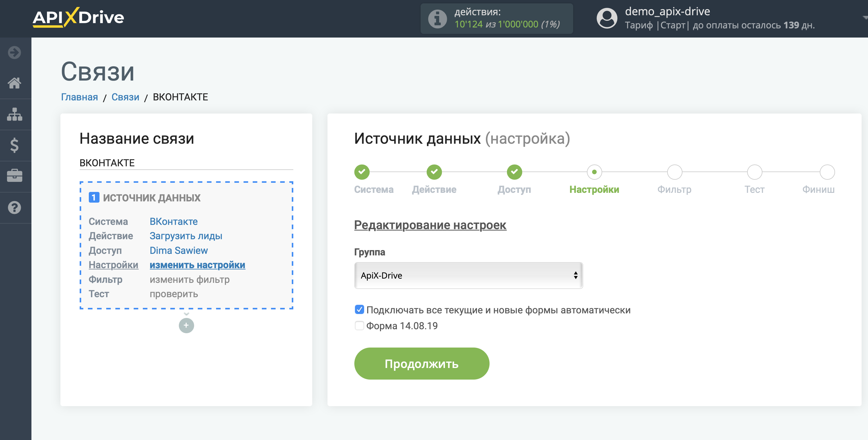Click the tariff 'Старт' text

click(x=673, y=25)
